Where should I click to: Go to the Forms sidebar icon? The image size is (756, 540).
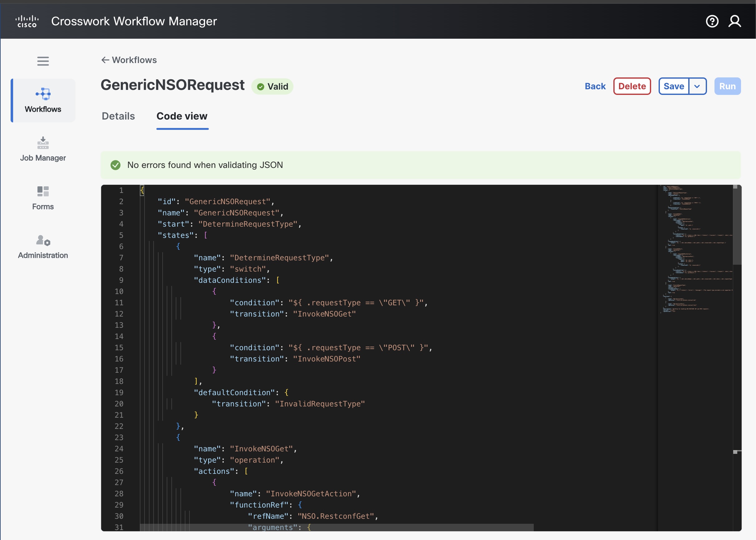point(43,192)
